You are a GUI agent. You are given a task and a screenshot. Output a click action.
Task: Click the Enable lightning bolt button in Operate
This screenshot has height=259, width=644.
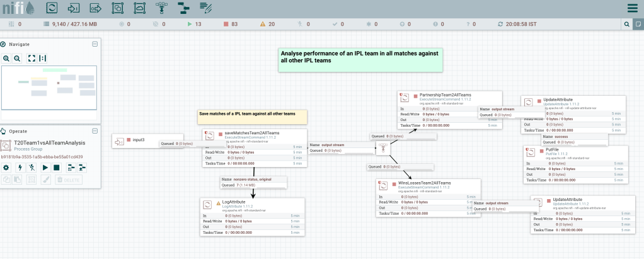pos(20,168)
